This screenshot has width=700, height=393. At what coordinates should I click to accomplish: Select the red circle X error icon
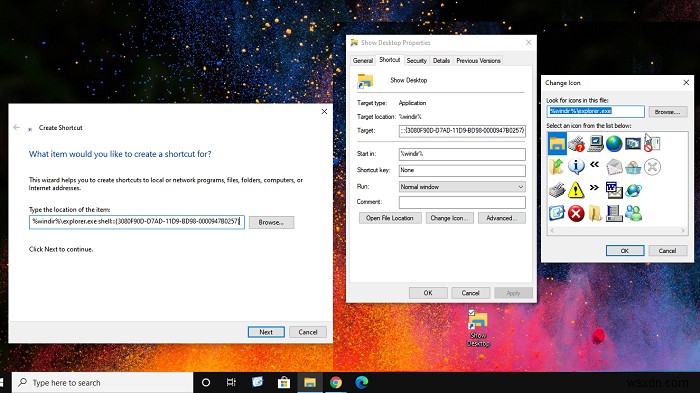tap(576, 213)
